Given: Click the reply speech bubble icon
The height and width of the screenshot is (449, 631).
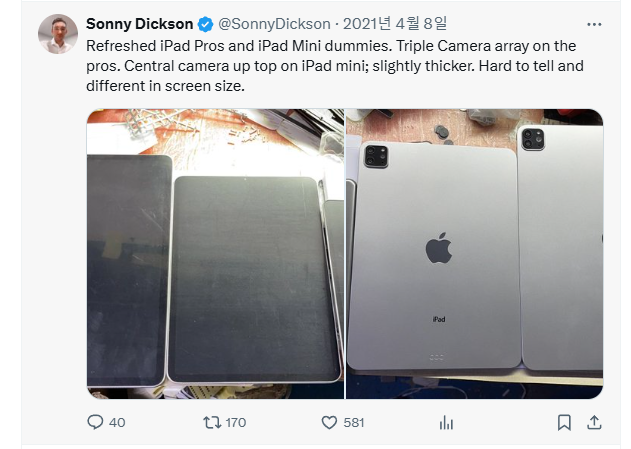Looking at the screenshot, I should (95, 422).
